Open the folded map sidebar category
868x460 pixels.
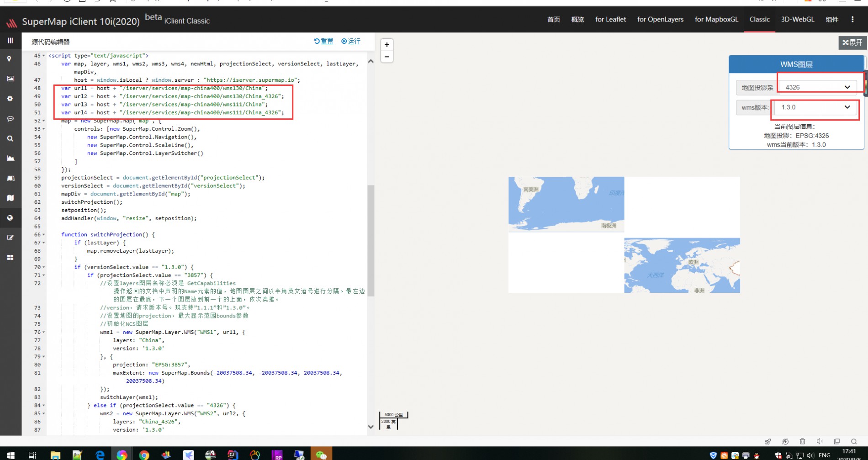tap(10, 198)
